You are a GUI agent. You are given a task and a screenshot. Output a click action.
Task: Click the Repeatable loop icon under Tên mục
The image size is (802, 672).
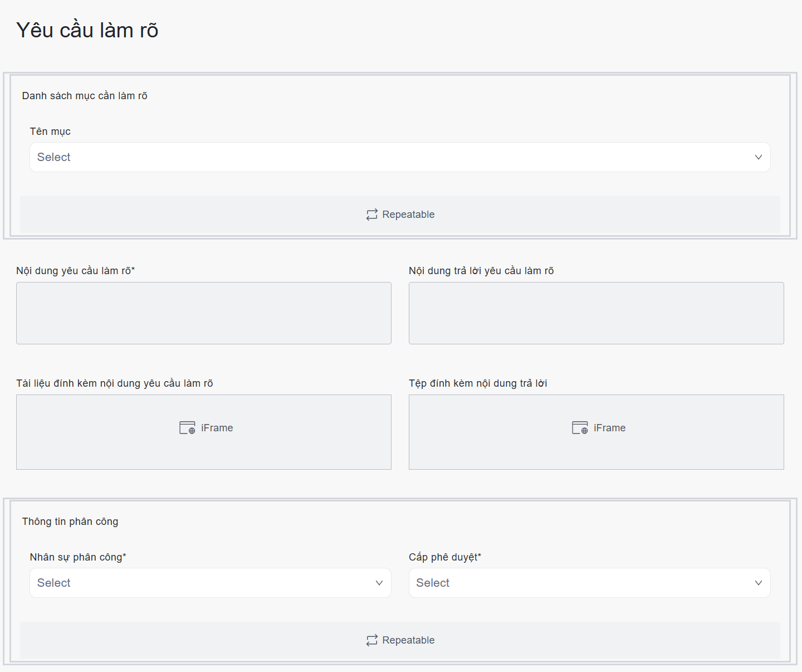(x=371, y=215)
